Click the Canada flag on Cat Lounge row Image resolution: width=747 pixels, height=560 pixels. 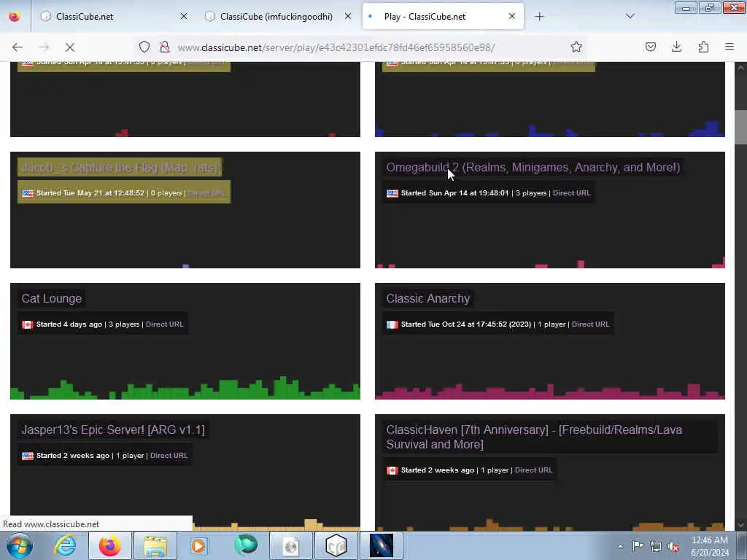[x=28, y=324]
